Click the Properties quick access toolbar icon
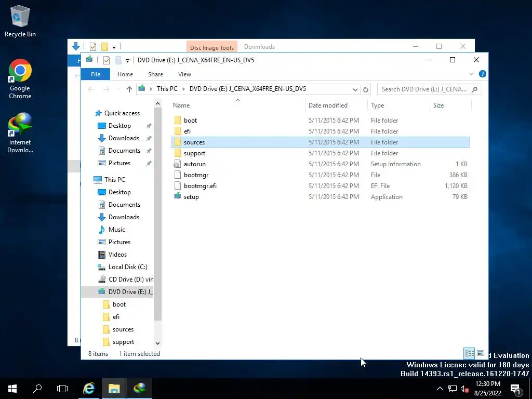 coord(106,60)
